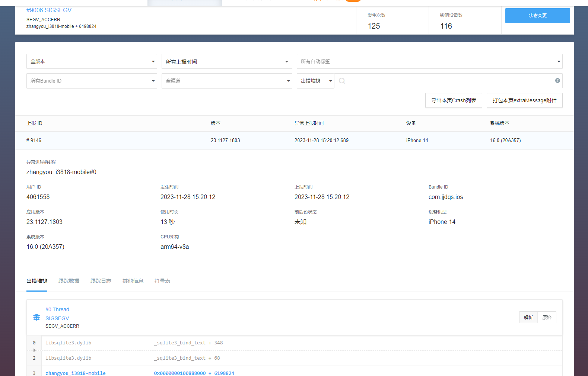
Task: Click address 0x0000000100888000 + 6198824
Action: [194, 373]
